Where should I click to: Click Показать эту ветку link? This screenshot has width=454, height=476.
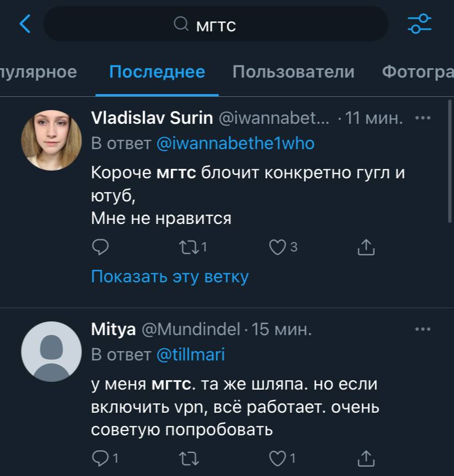coord(169,276)
